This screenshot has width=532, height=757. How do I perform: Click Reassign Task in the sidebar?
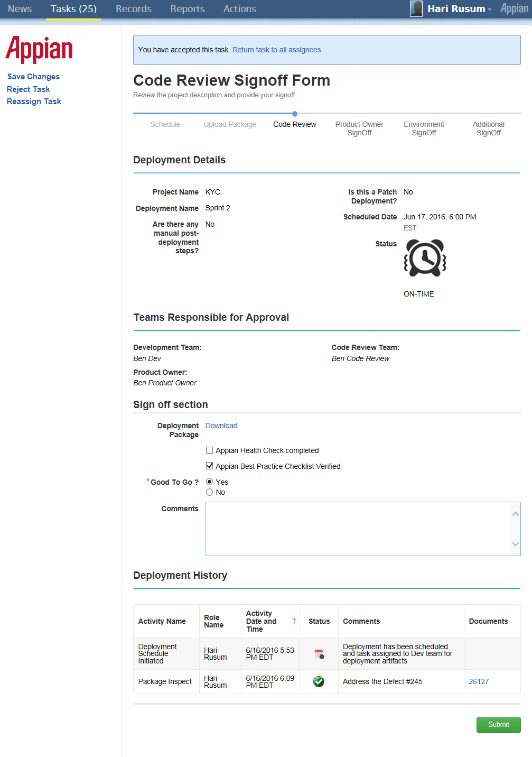coord(34,101)
